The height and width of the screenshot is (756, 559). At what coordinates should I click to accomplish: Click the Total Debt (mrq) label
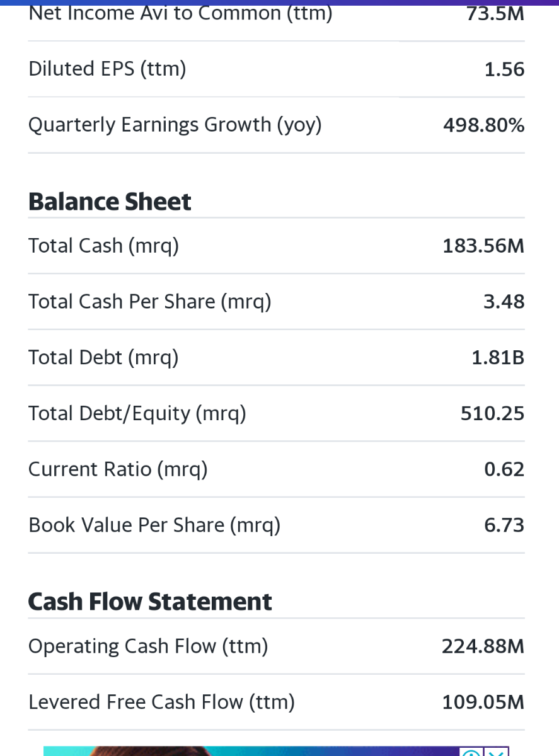[103, 358]
